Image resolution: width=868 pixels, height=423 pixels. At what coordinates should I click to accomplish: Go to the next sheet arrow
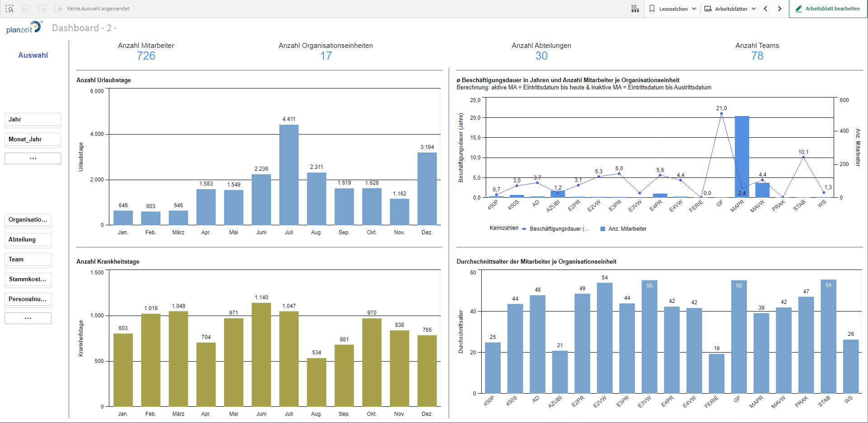coord(779,9)
